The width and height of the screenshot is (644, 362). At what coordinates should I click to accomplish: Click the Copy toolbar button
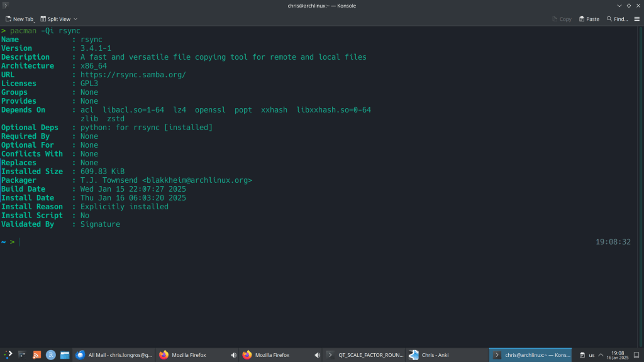click(562, 19)
